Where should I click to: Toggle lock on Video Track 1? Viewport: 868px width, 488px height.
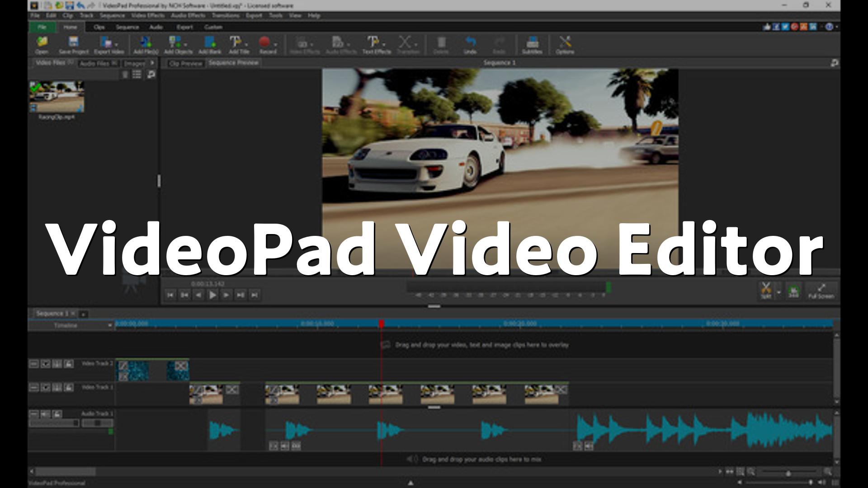point(69,388)
